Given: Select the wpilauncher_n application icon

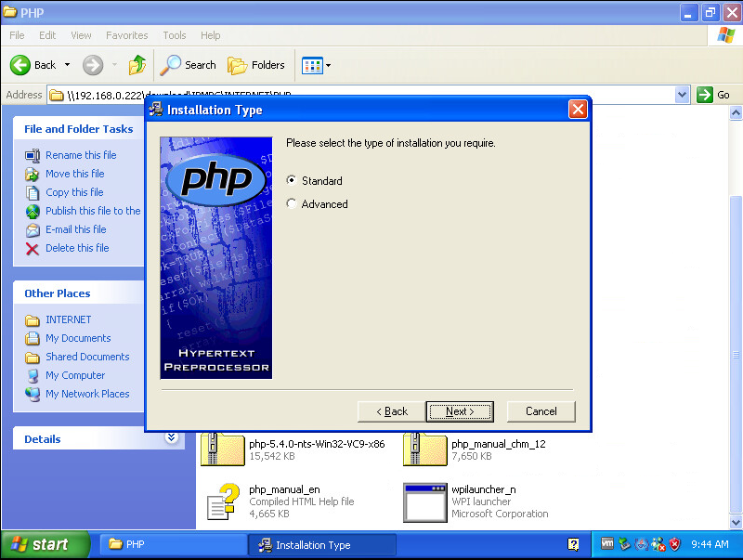Looking at the screenshot, I should [x=424, y=501].
